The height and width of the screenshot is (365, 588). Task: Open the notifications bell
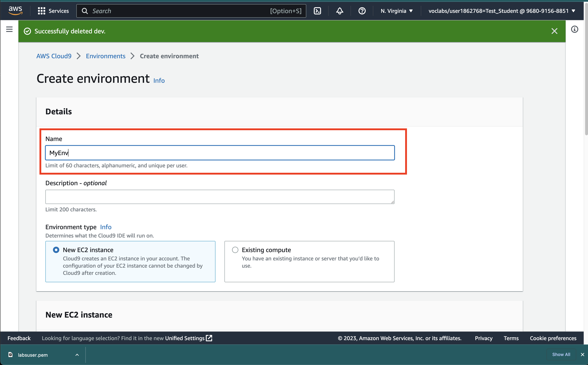[x=339, y=11]
